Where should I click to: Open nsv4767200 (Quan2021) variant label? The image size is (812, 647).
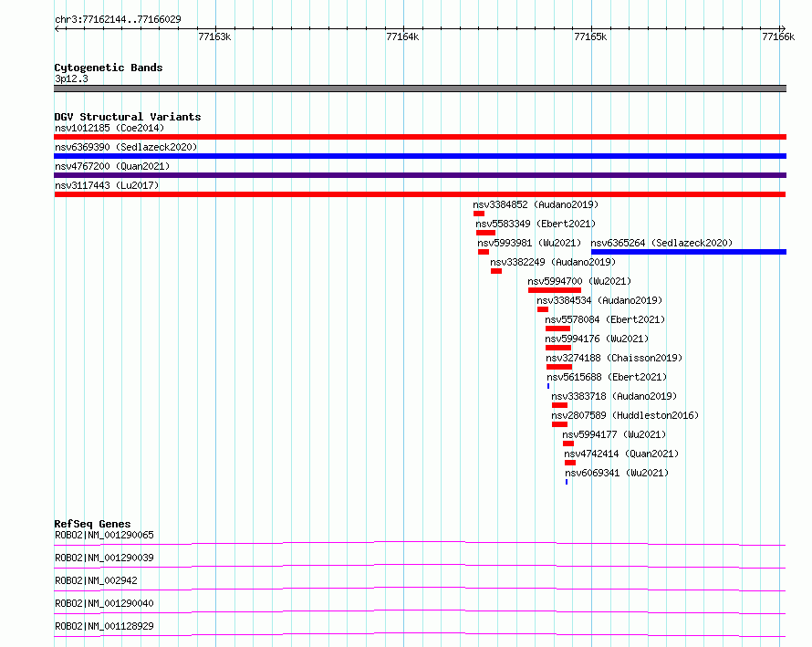point(112,166)
